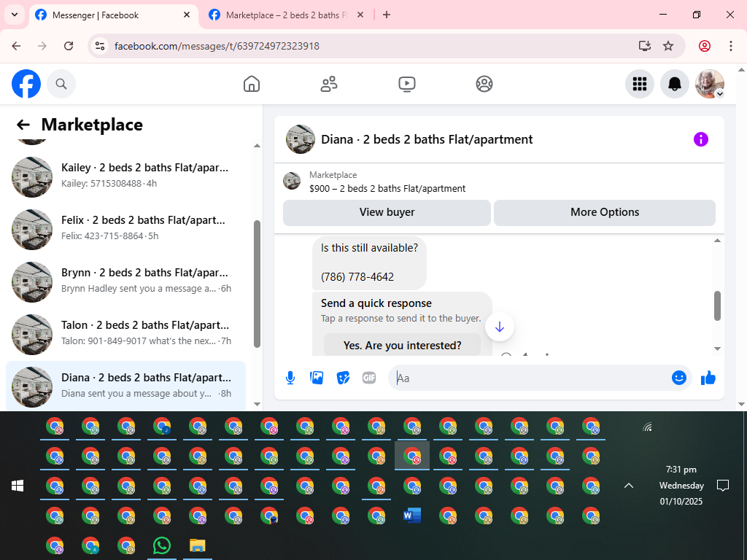Screen dimensions: 747x560
Task: Go to the Home feed icon
Action: [252, 84]
